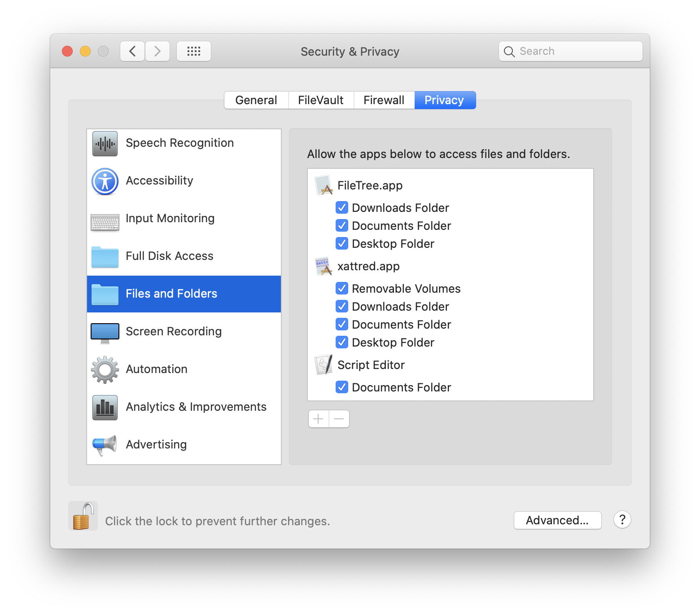
Task: Switch to the General tab
Action: [x=256, y=100]
